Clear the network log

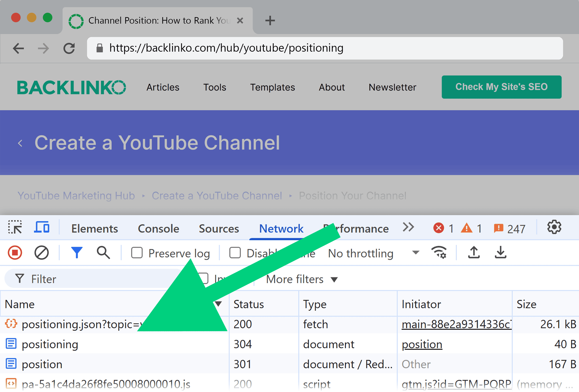tap(41, 253)
